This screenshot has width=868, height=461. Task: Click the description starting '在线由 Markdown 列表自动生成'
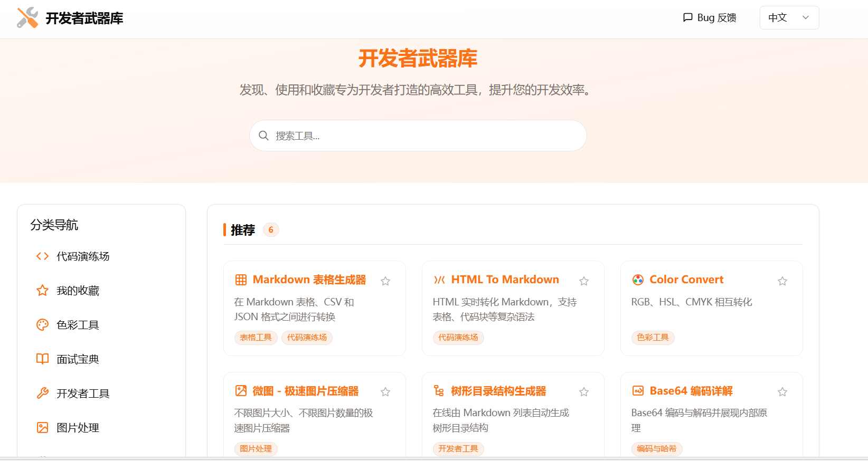pyautogui.click(x=501, y=420)
